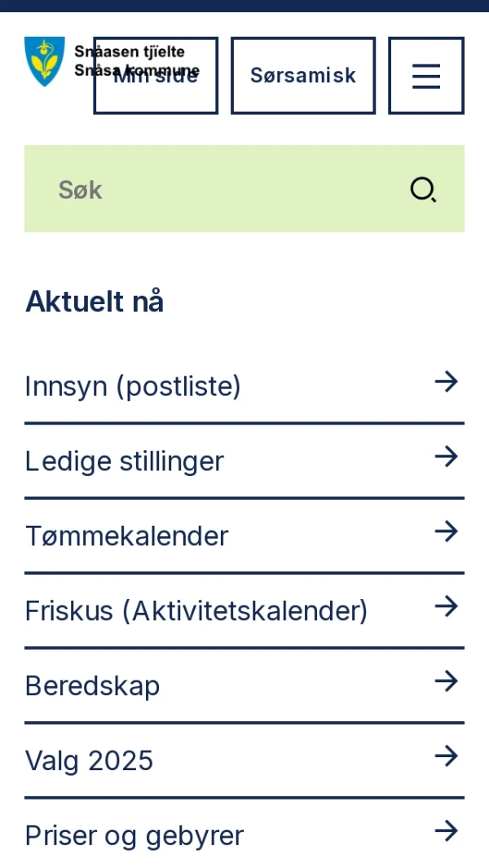Open the Innsyn (postliste) page
The image size is (489, 868).
pos(133,386)
